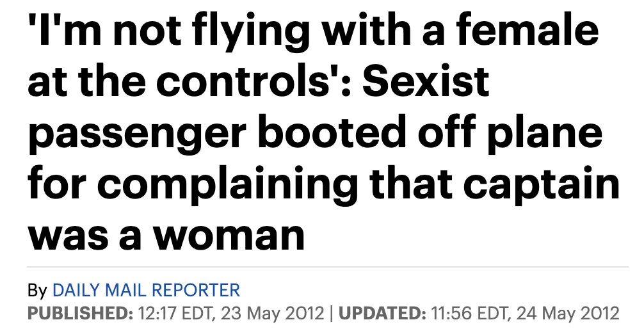Click the 'PUBLISHED:' label
The image size is (644, 329).
[x=81, y=313]
